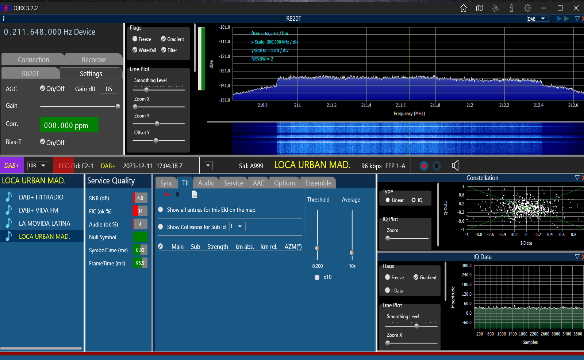Click music note icon beside DAB+ VIDA FM
This screenshot has height=360, width=584.
point(9,210)
